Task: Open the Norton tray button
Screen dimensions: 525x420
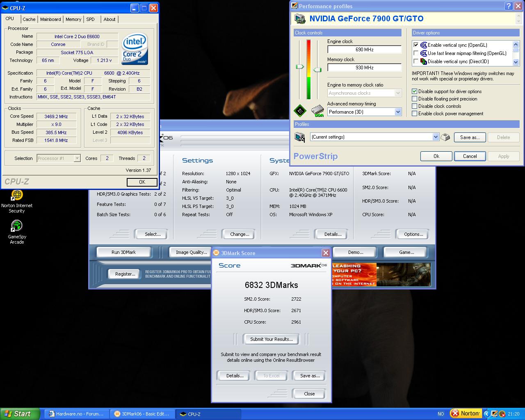Action: (466, 413)
